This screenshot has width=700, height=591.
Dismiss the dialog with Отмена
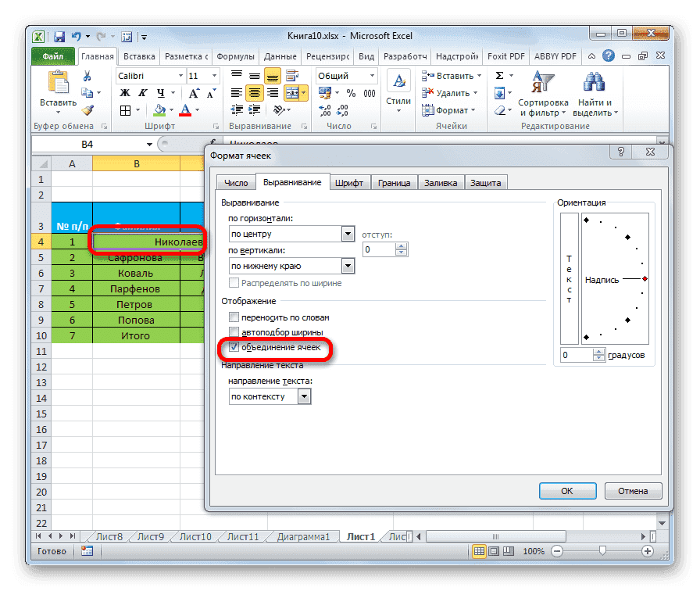633,491
